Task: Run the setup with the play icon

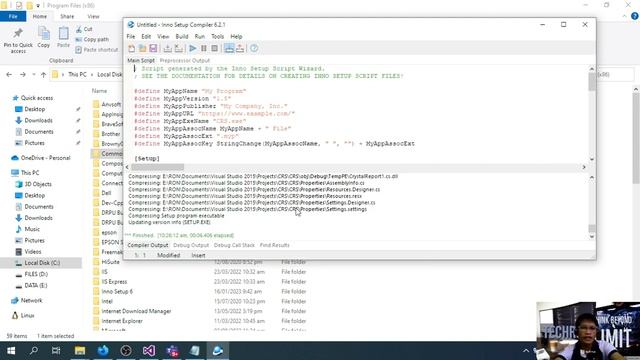Action: pos(193,49)
